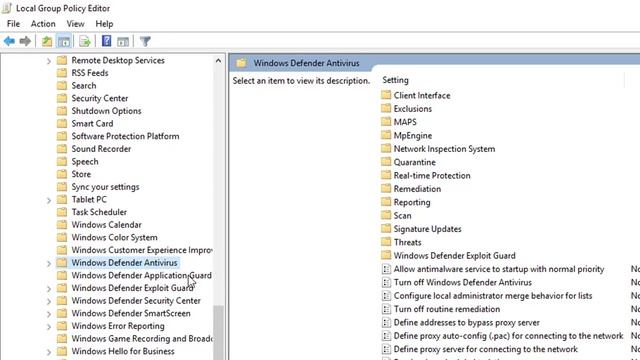Open the Threats folder

click(x=407, y=242)
